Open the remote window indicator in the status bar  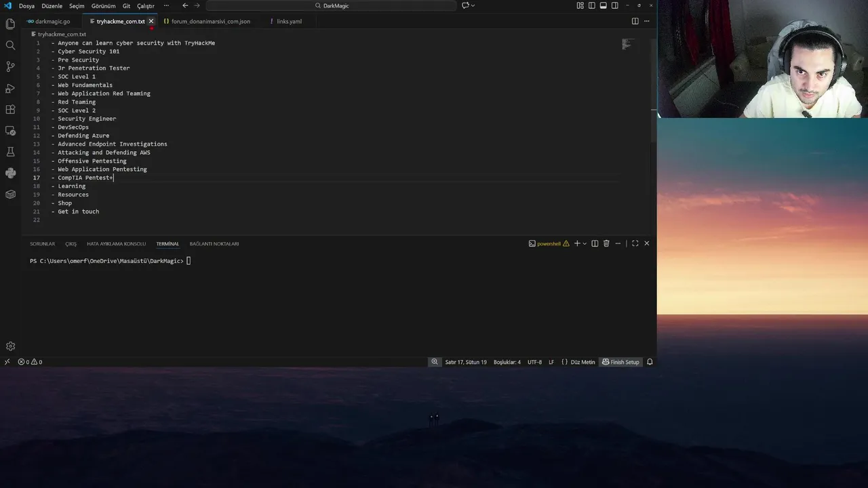[7, 362]
